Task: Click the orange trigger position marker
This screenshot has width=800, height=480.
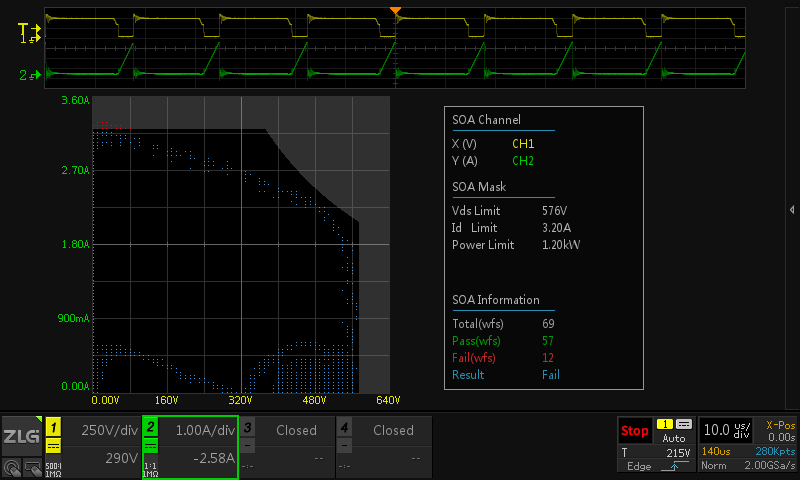Action: coord(396,11)
